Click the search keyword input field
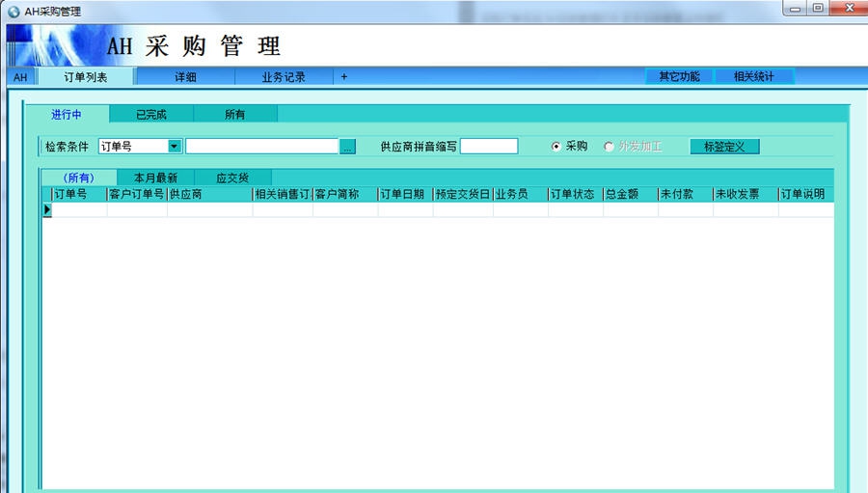Screen dimensions: 868x493 pos(261,147)
